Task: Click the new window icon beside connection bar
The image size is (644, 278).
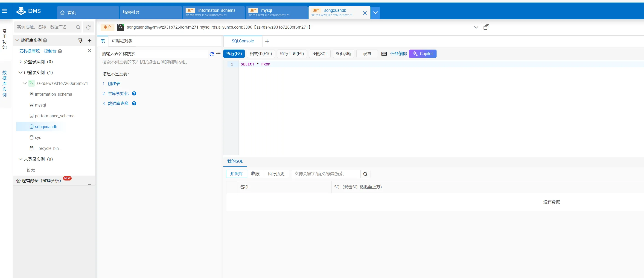Action: pyautogui.click(x=486, y=27)
